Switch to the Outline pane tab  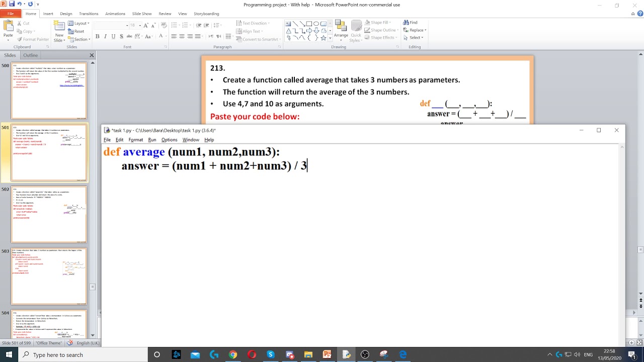tap(30, 55)
